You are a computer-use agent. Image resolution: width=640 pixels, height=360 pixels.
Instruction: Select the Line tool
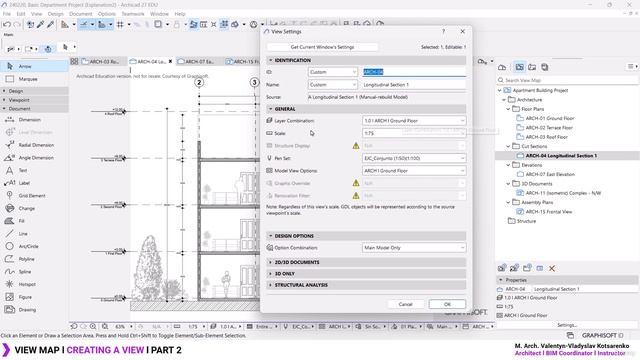point(34,233)
